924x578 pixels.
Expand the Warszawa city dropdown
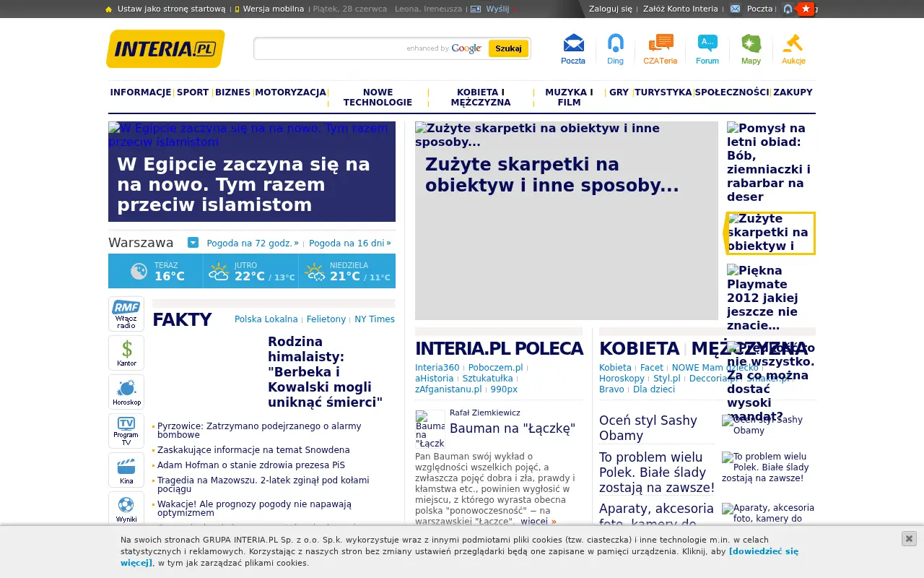pos(193,243)
